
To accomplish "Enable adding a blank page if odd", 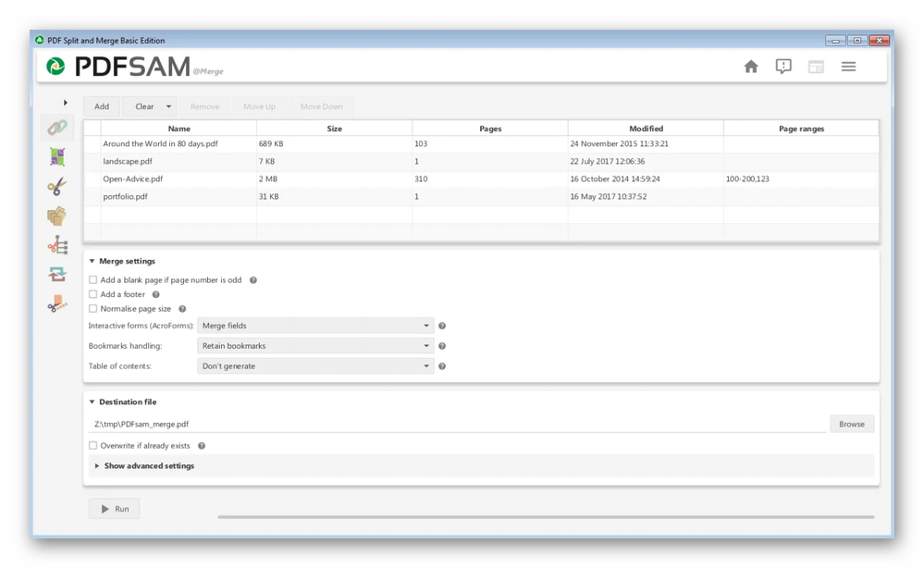I will coord(92,279).
